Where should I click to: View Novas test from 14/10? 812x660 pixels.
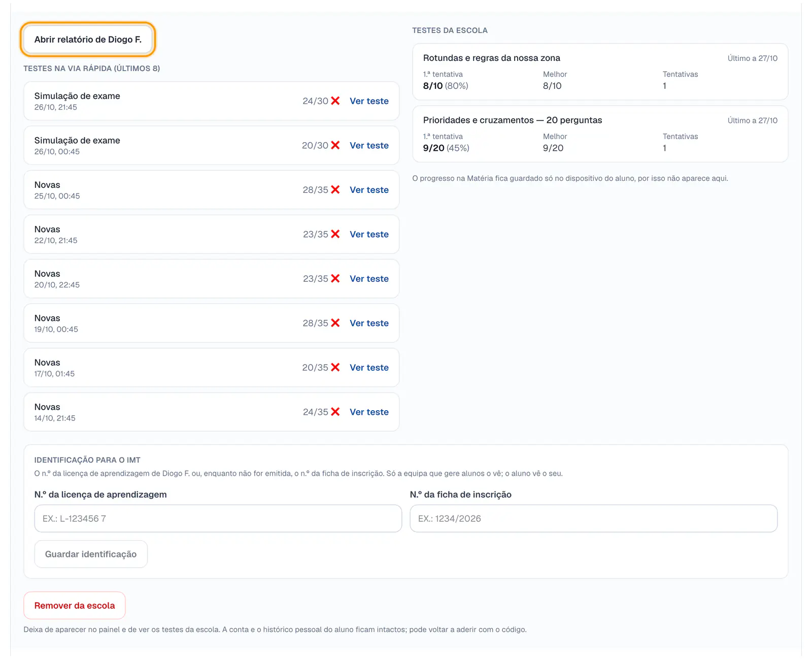(x=369, y=412)
